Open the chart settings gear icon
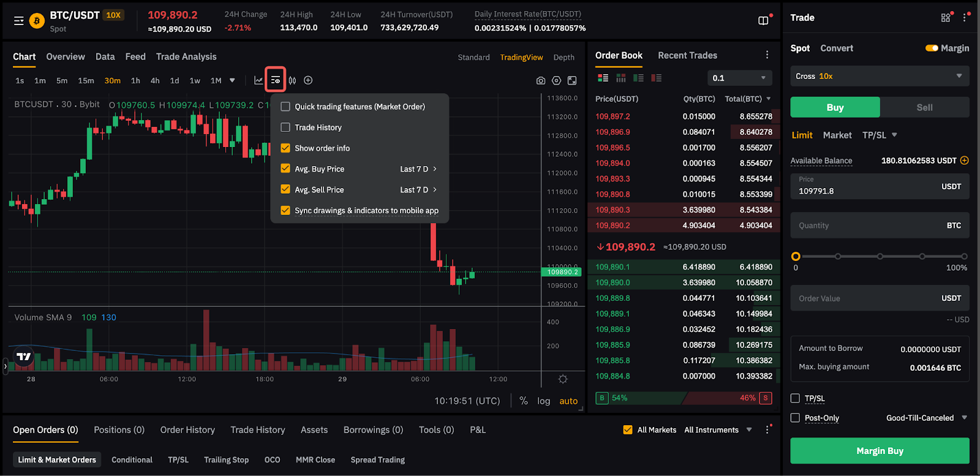Viewport: 980px width, 476px height. [x=556, y=80]
